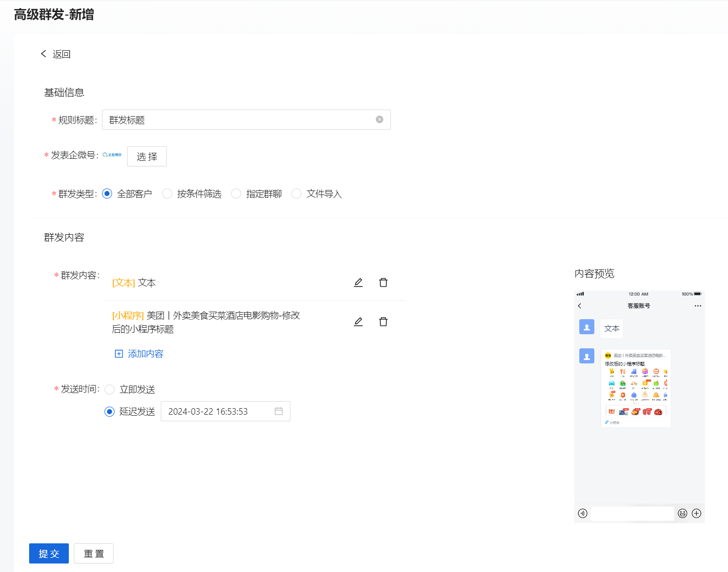Click the plus icon beside 添加内容

click(119, 354)
